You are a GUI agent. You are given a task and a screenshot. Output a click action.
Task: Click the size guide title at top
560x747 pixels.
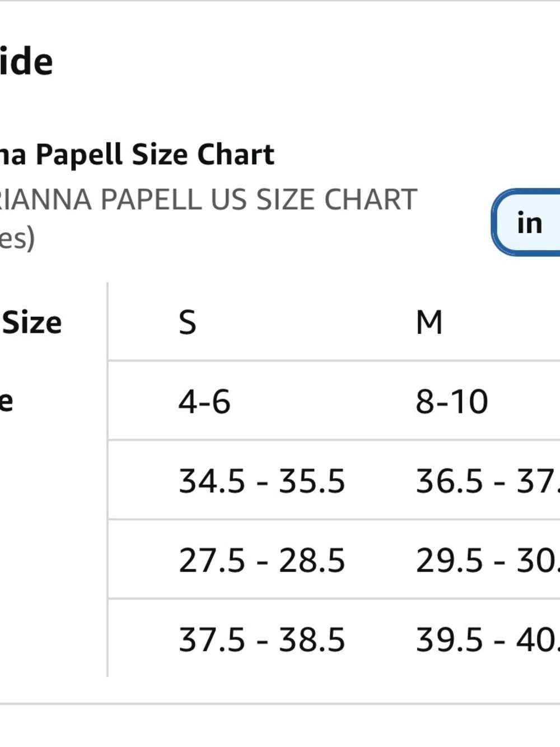(x=26, y=61)
